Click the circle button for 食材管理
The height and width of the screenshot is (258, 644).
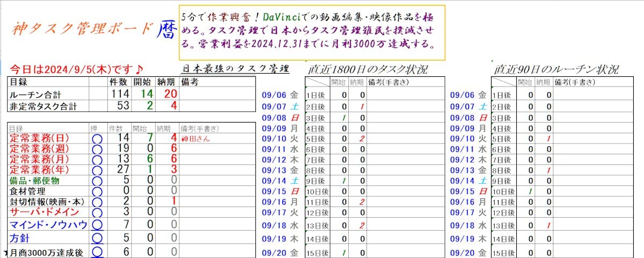click(x=97, y=191)
